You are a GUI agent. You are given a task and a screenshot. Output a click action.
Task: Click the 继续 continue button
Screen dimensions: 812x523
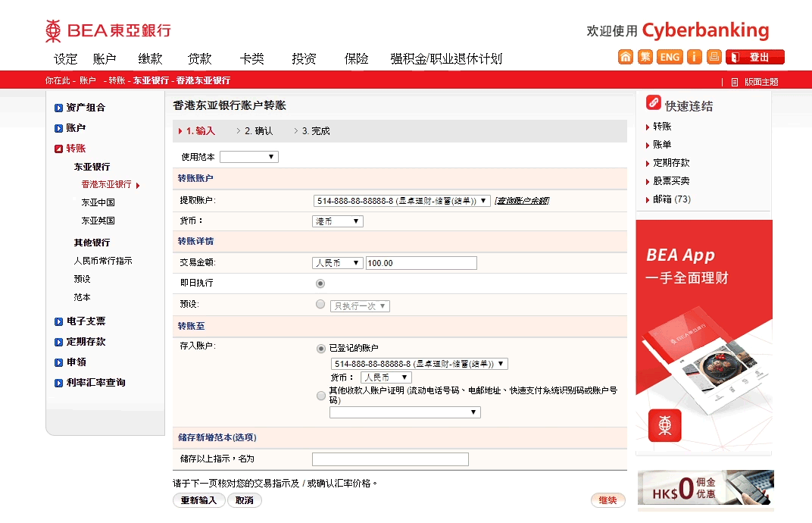pos(608,500)
